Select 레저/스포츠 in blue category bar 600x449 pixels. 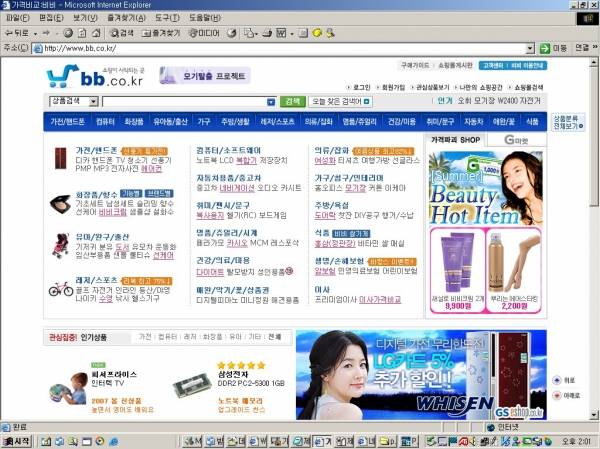pyautogui.click(x=277, y=122)
